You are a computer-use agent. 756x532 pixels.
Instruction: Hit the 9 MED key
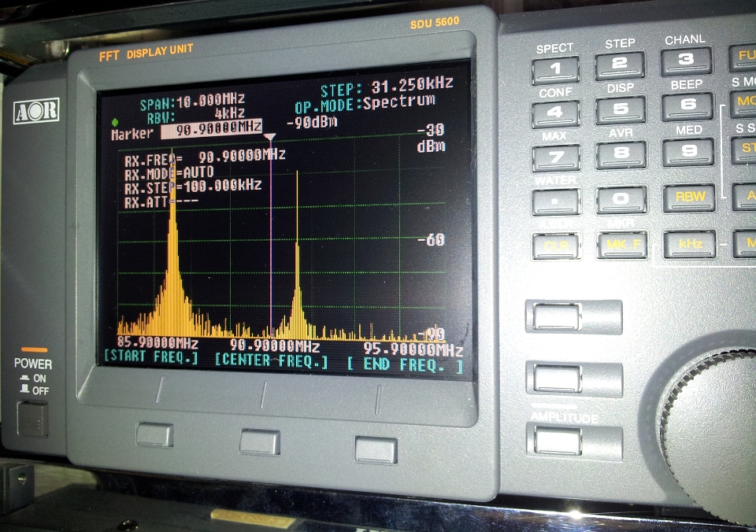click(x=688, y=152)
